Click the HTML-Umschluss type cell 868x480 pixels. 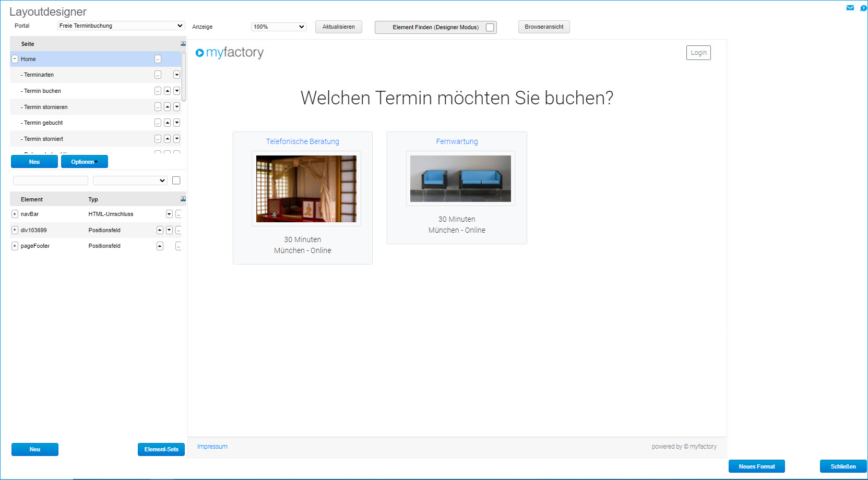111,214
